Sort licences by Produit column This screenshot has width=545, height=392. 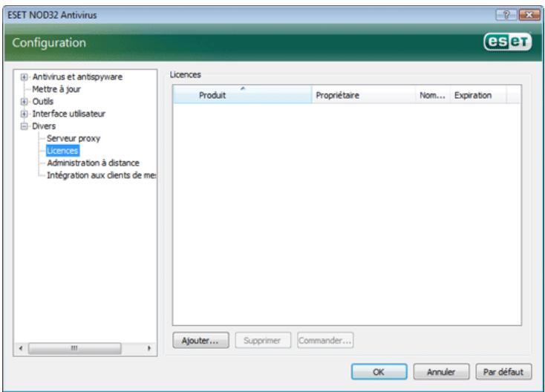pyautogui.click(x=242, y=94)
